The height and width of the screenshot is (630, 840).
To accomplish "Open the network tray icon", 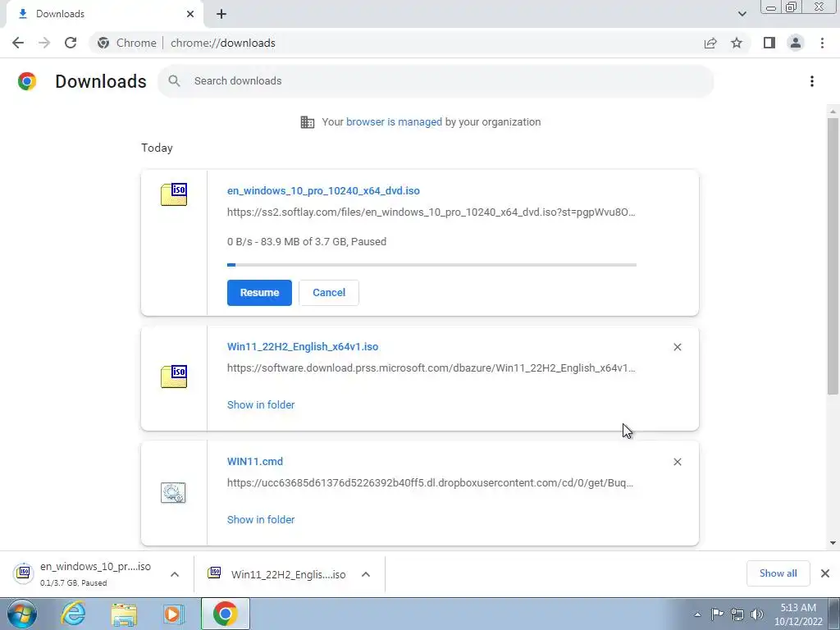I will (x=737, y=614).
